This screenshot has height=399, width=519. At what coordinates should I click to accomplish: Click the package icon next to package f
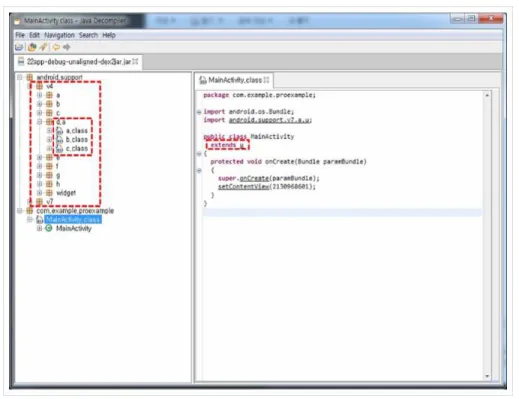[x=49, y=166]
